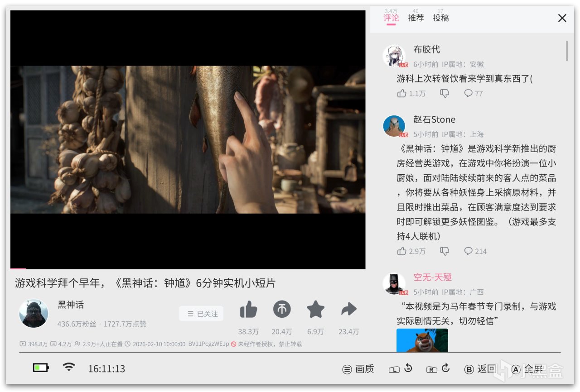Switch to the 评论 tab
This screenshot has width=580, height=392.
coord(391,18)
